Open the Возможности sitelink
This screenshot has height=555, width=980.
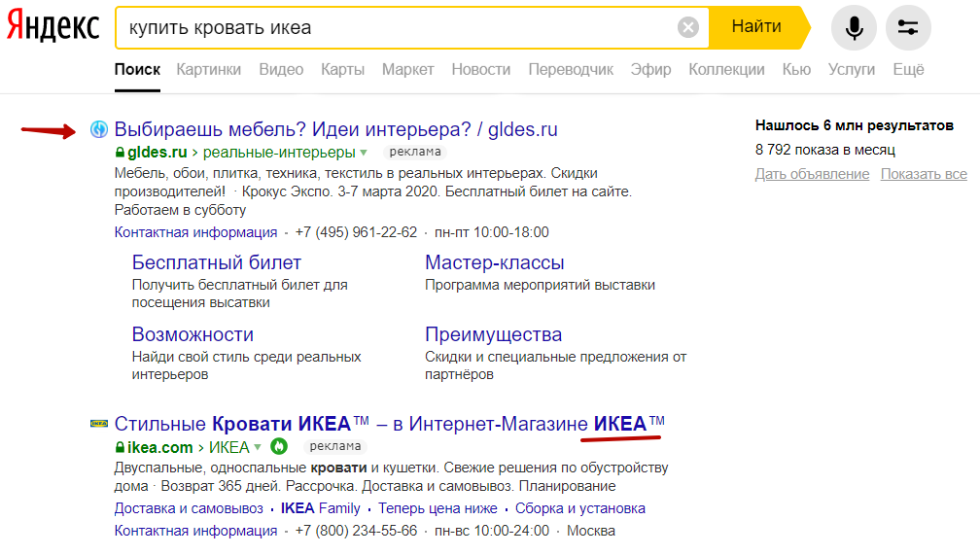pos(192,334)
